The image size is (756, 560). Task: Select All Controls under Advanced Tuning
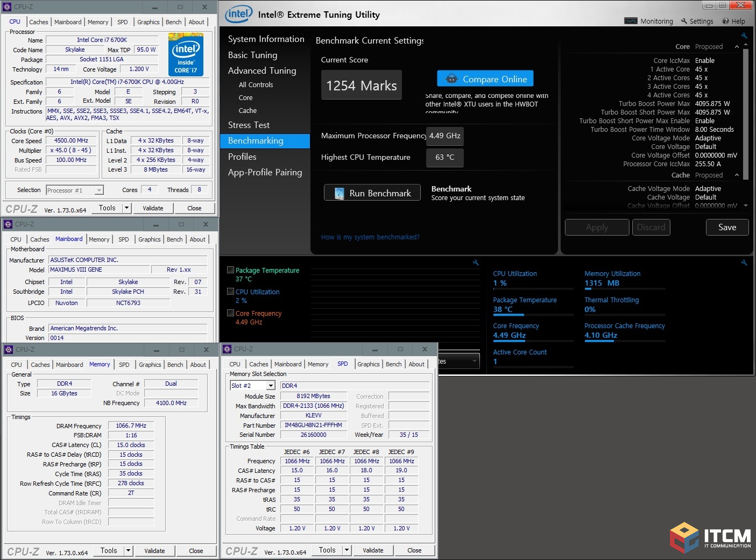(256, 84)
